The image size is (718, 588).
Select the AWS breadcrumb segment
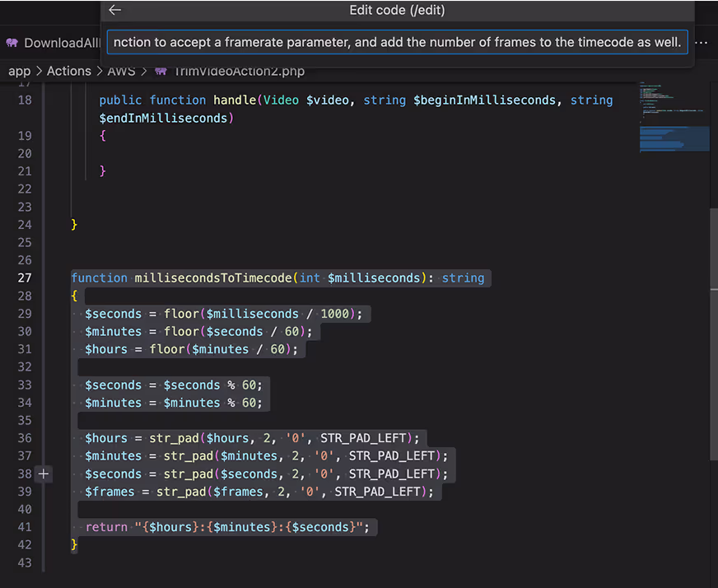[x=121, y=71]
